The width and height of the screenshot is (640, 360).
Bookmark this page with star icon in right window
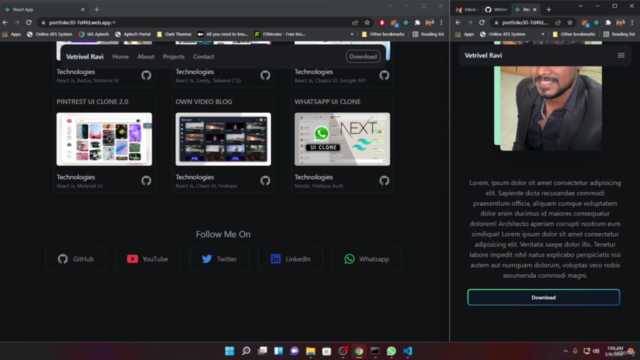tap(570, 22)
